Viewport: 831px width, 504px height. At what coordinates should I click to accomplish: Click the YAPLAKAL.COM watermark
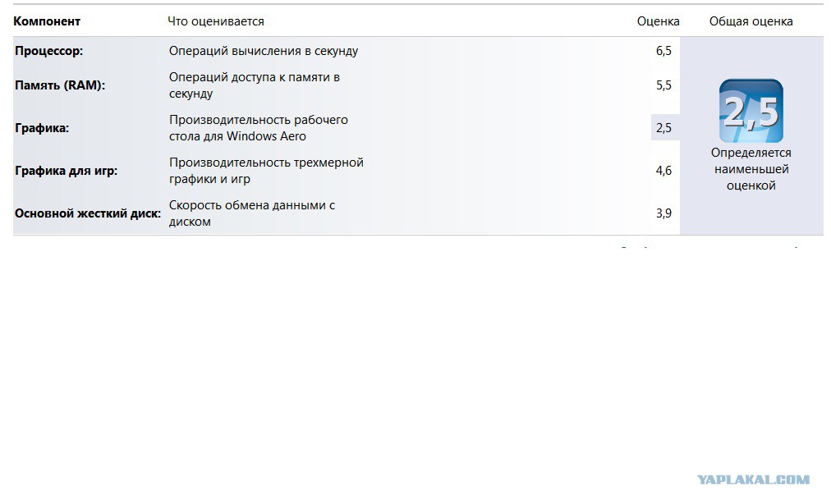753,480
